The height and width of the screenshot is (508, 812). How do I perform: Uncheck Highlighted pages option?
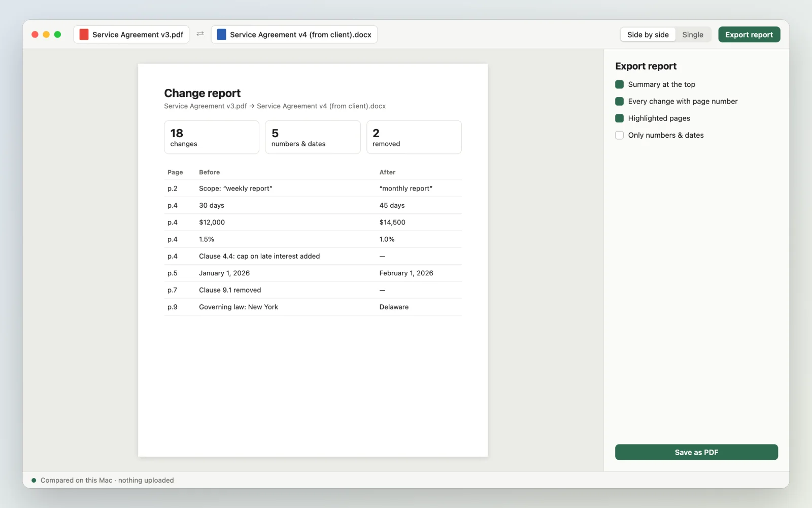[x=619, y=118]
